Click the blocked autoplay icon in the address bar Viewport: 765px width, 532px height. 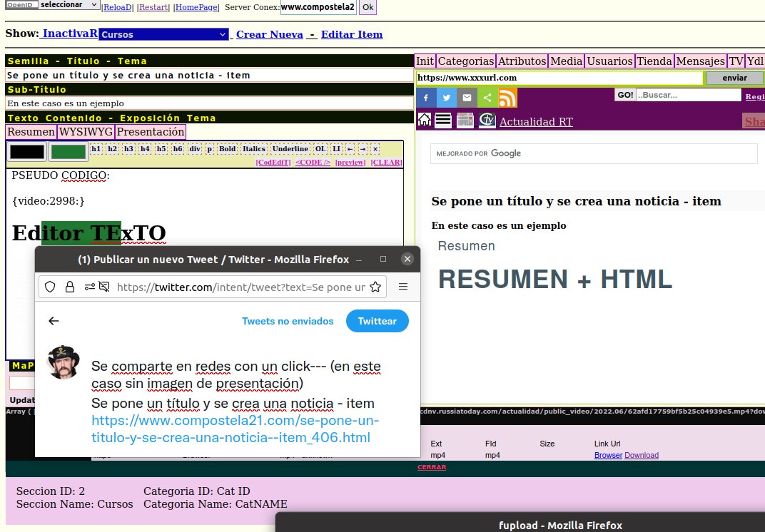coord(104,287)
